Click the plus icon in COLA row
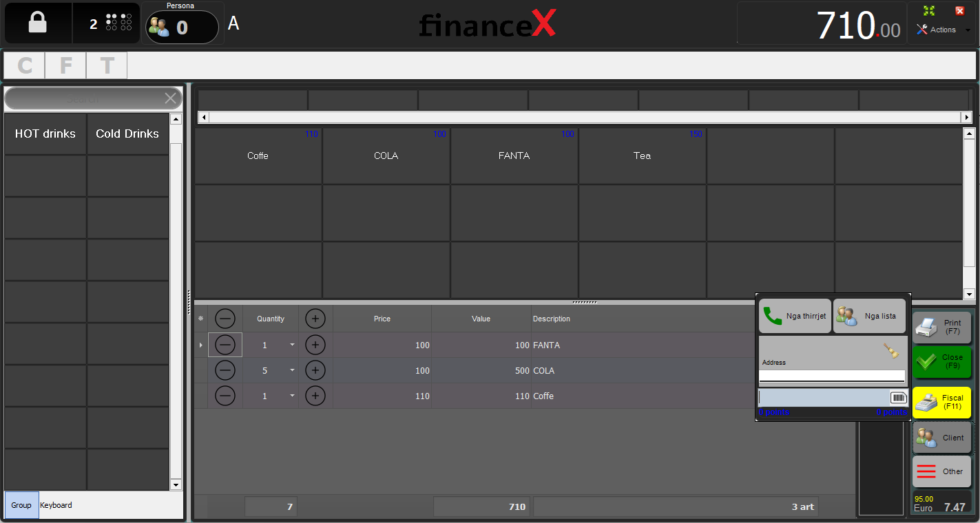 click(315, 370)
